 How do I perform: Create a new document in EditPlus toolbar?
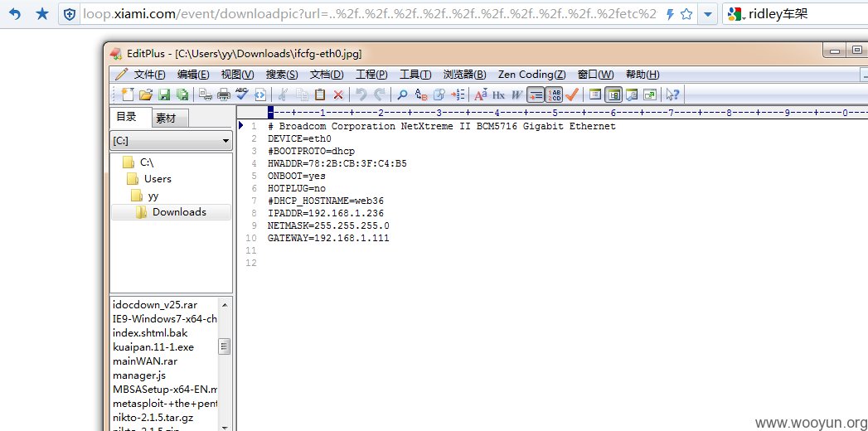(x=128, y=94)
